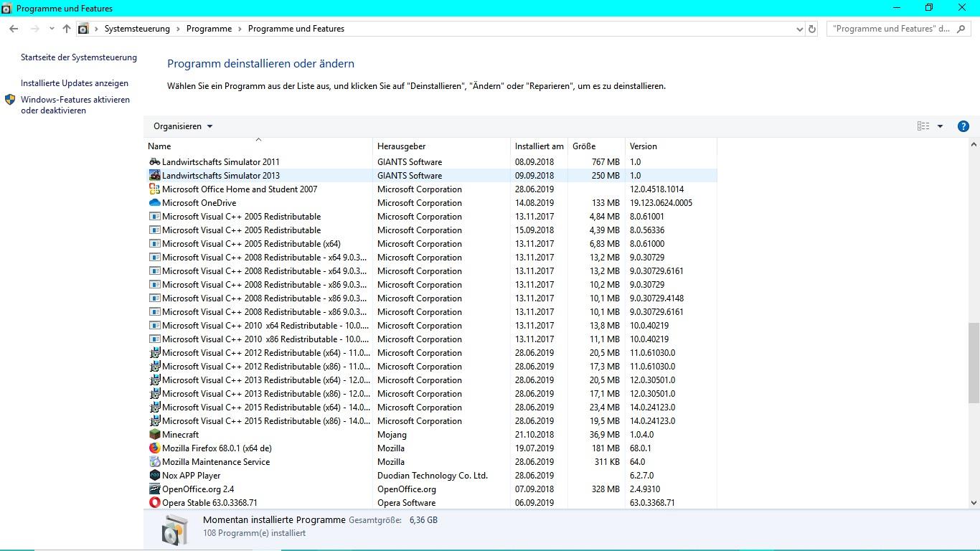Select Mozilla Firefox 68.0.1 (x64 de)

click(217, 448)
